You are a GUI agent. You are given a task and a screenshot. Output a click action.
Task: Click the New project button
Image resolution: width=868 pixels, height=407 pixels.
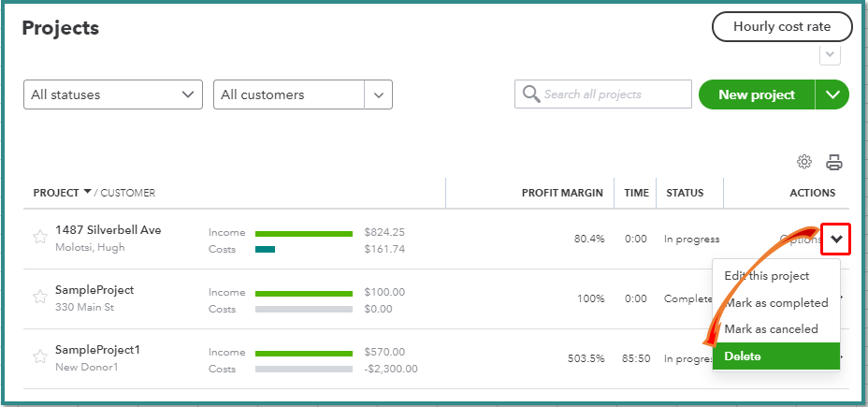[757, 94]
